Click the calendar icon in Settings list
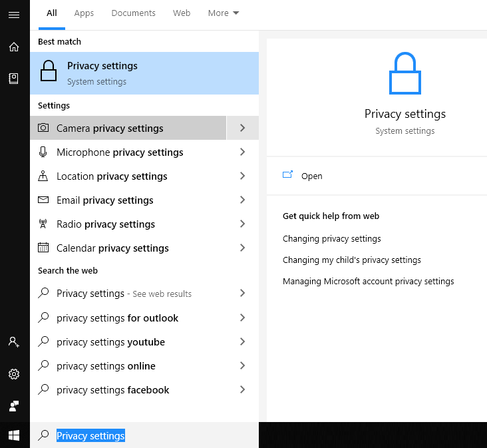487x448 pixels. click(x=43, y=248)
